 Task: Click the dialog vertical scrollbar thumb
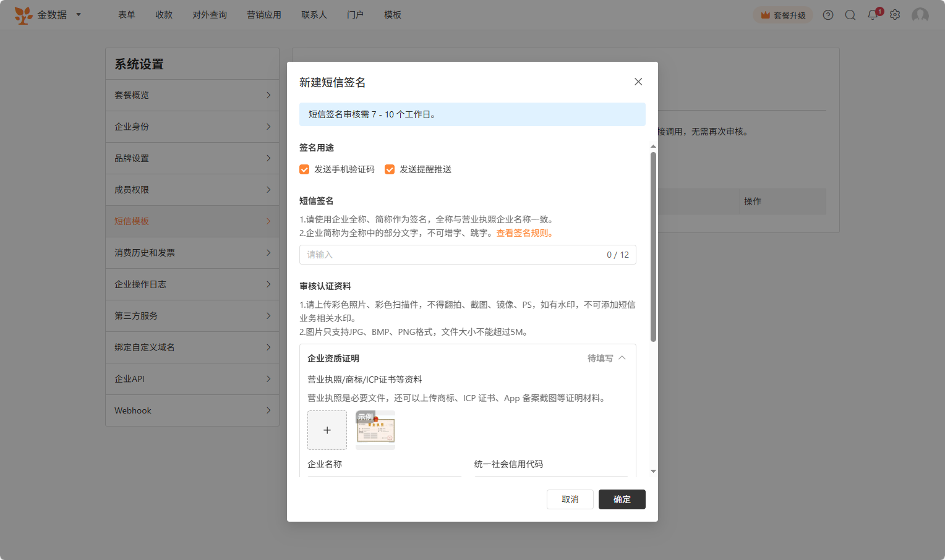pyautogui.click(x=653, y=247)
